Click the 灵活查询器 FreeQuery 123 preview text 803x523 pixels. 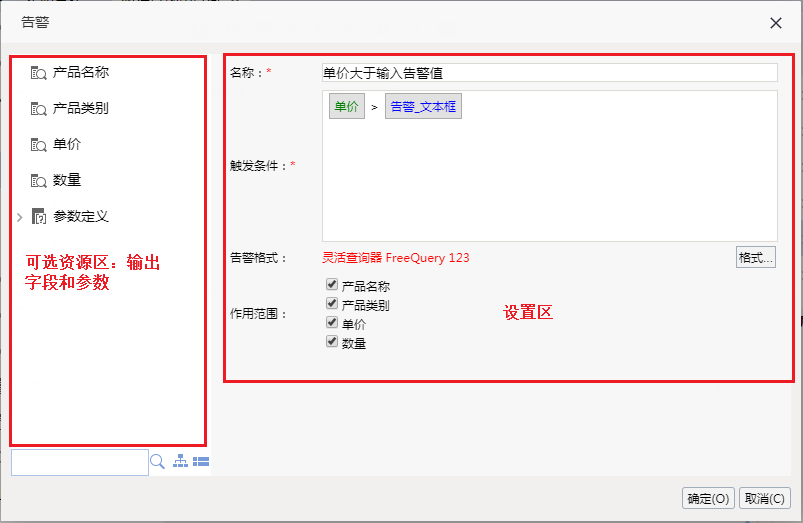tap(395, 258)
